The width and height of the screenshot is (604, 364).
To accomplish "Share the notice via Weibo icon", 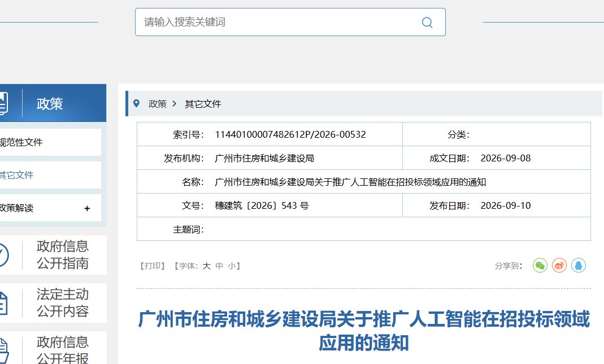I will pyautogui.click(x=559, y=265).
